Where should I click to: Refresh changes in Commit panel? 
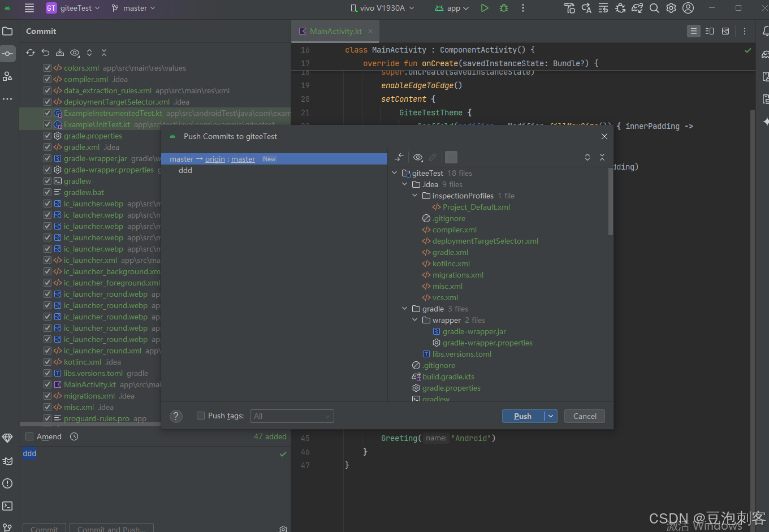31,53
